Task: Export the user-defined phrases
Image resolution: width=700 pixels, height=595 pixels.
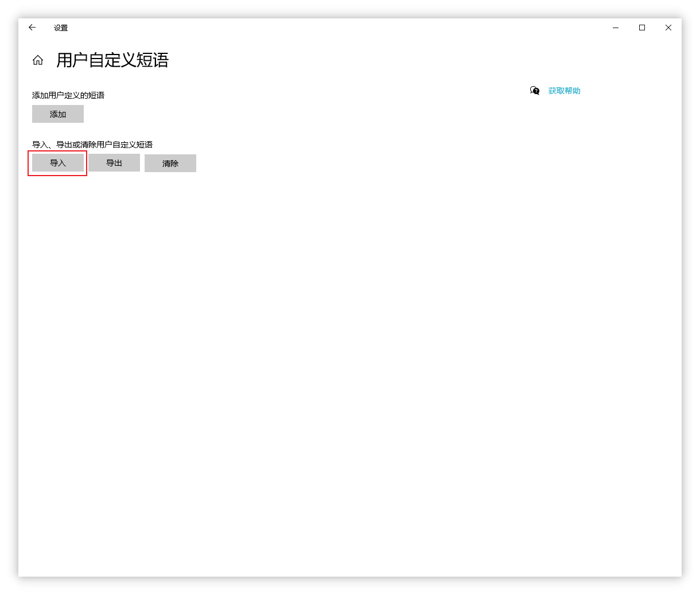Action: 114,163
